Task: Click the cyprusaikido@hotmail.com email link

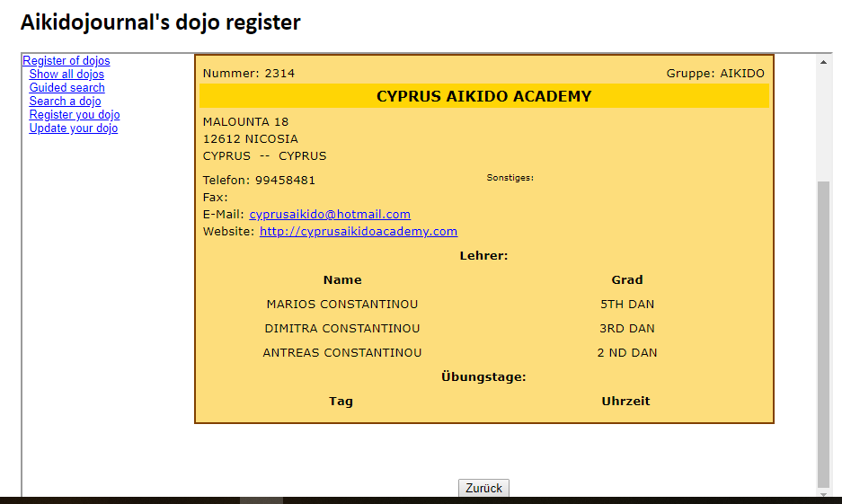Action: (329, 215)
